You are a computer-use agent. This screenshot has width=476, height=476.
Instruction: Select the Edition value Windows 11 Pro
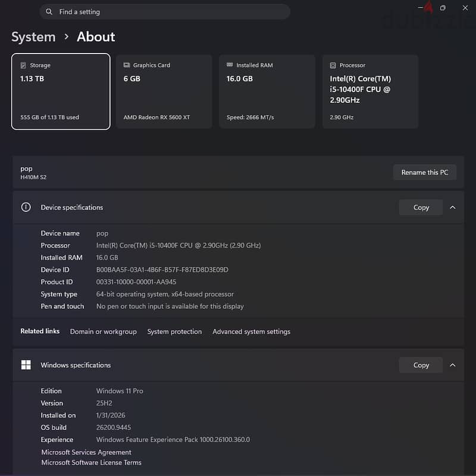(x=120, y=391)
